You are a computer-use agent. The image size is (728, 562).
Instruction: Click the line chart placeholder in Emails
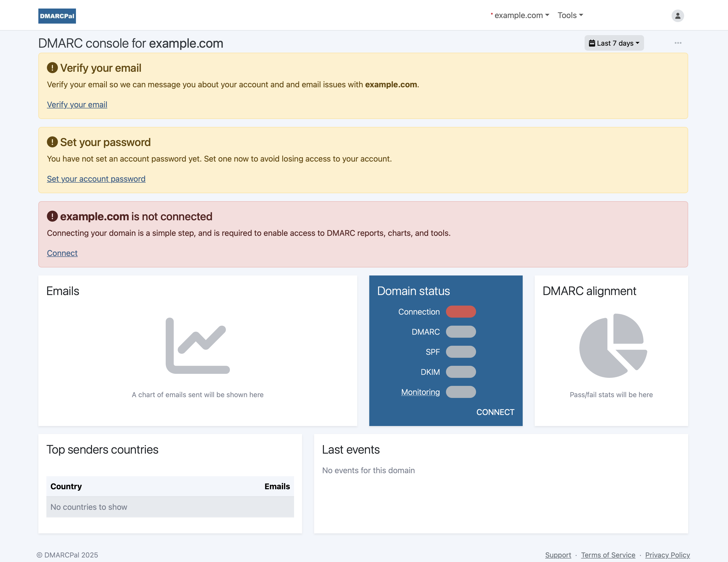click(x=198, y=345)
